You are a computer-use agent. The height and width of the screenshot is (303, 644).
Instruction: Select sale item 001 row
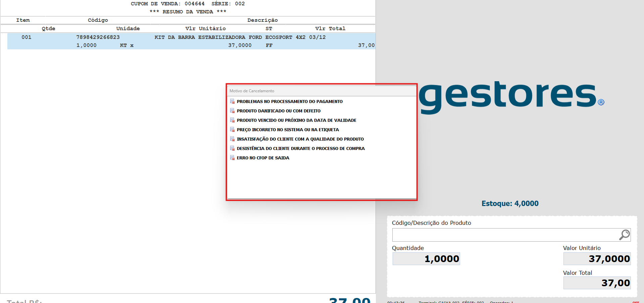tap(191, 41)
